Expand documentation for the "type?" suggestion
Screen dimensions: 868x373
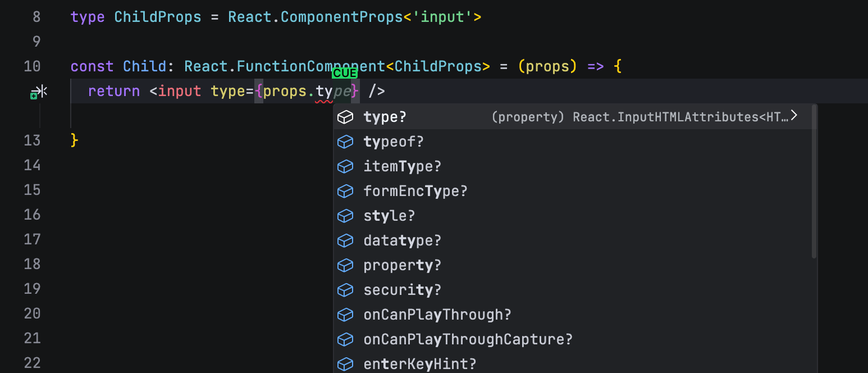pyautogui.click(x=794, y=115)
